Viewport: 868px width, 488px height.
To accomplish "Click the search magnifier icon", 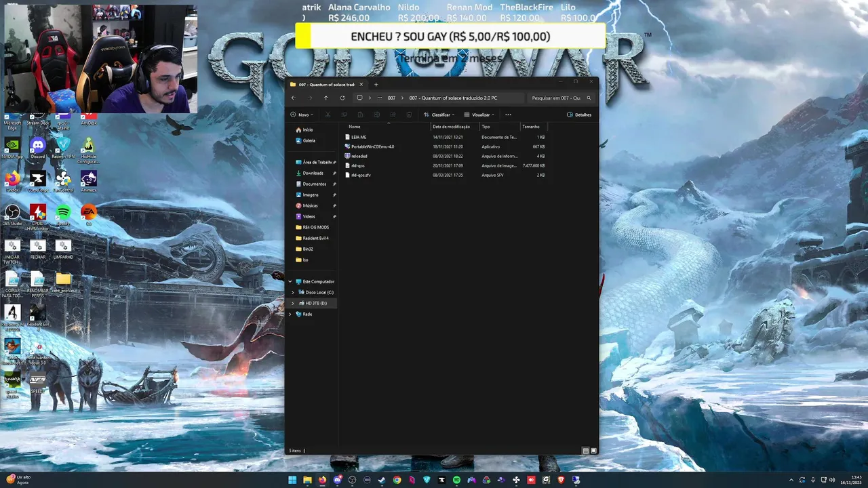I will 589,98.
